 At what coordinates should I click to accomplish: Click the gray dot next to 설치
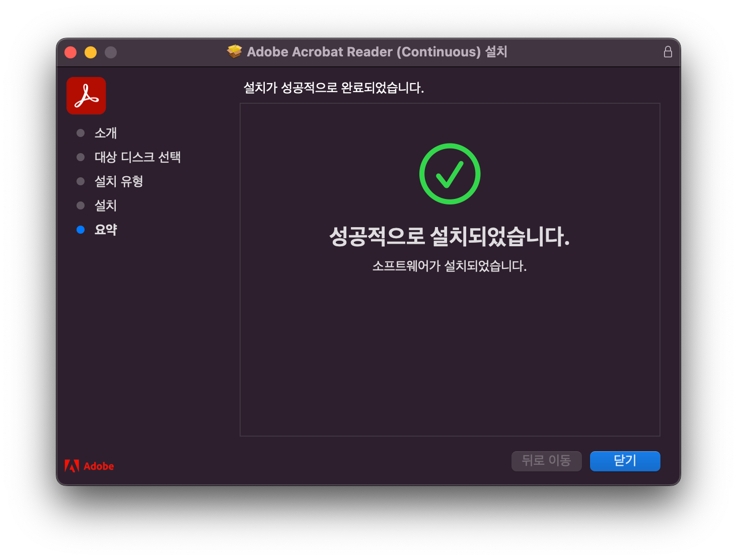pos(81,205)
